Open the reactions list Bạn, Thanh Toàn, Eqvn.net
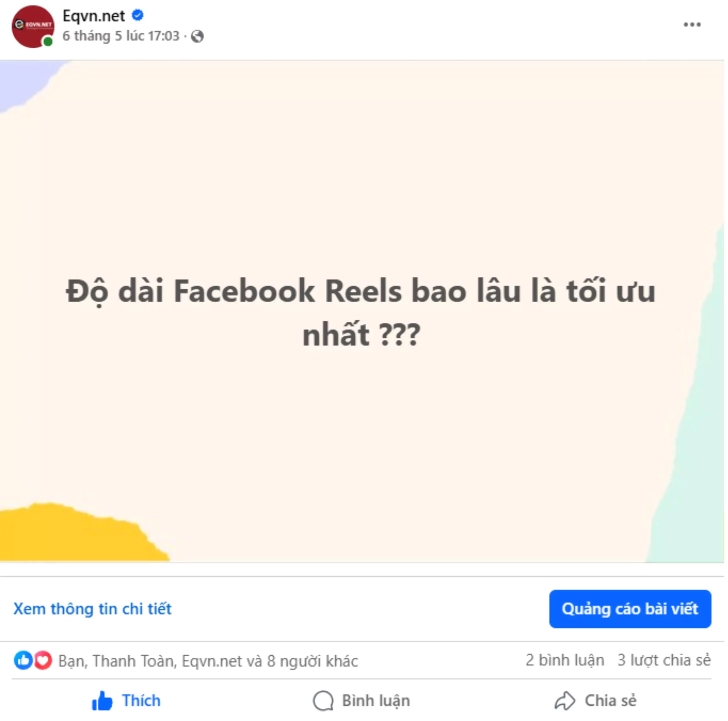This screenshot has height=721, width=728. [208, 661]
